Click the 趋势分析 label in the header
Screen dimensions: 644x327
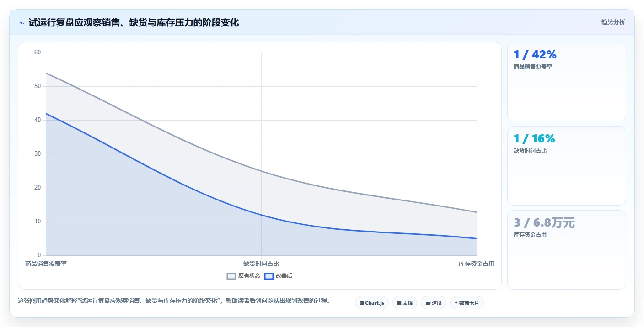coord(613,22)
